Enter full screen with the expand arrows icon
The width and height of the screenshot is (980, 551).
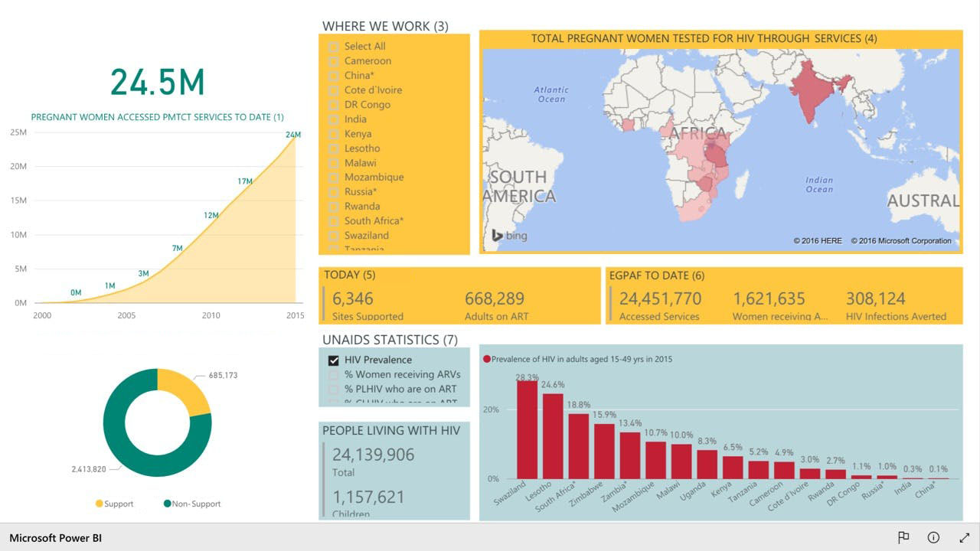tap(964, 537)
